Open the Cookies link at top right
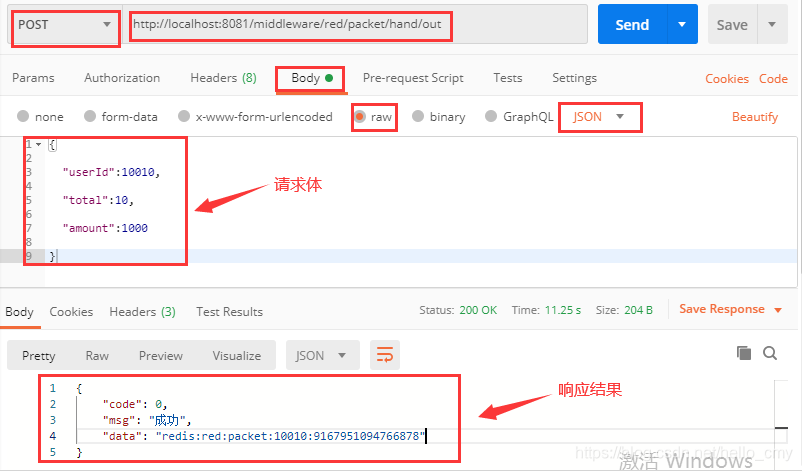This screenshot has width=802, height=471. pos(727,79)
